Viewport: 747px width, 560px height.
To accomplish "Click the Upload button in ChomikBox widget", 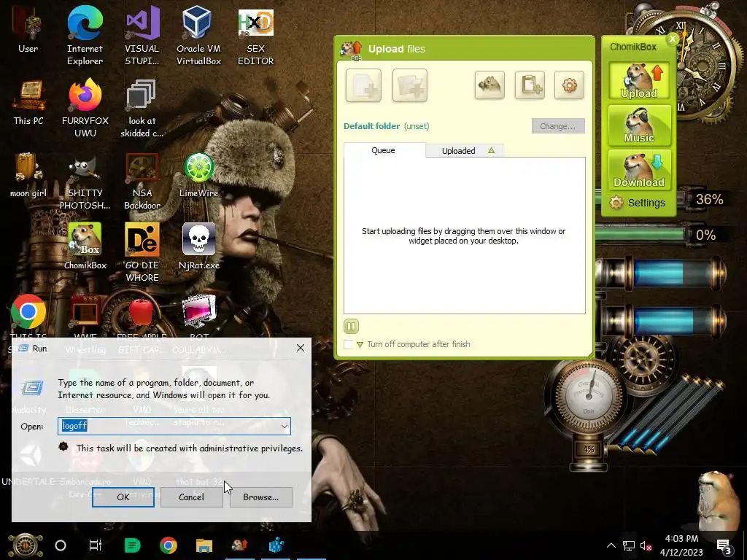I will point(639,81).
